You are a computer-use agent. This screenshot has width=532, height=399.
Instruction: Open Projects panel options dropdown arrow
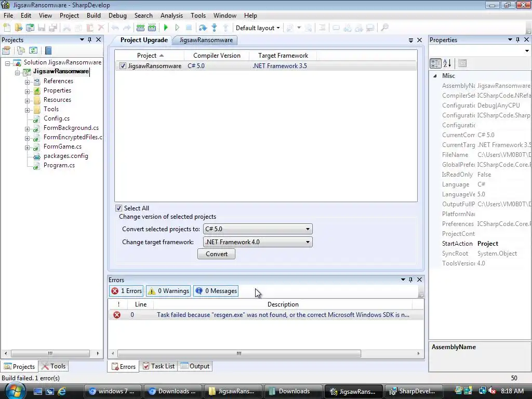pyautogui.click(x=82, y=39)
